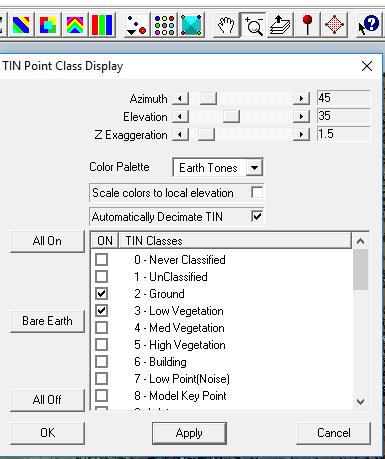Click the Elevation slider thumb
This screenshot has height=459, width=385.
pyautogui.click(x=231, y=117)
